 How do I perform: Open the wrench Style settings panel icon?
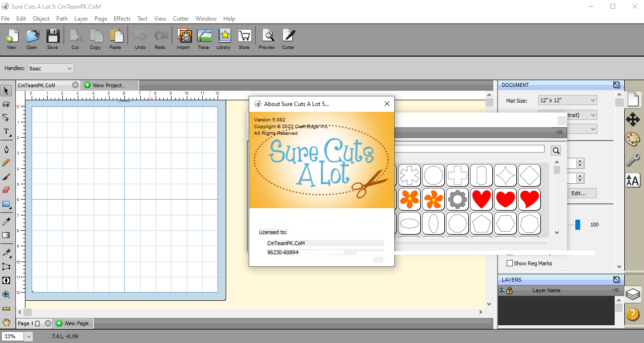pyautogui.click(x=633, y=160)
